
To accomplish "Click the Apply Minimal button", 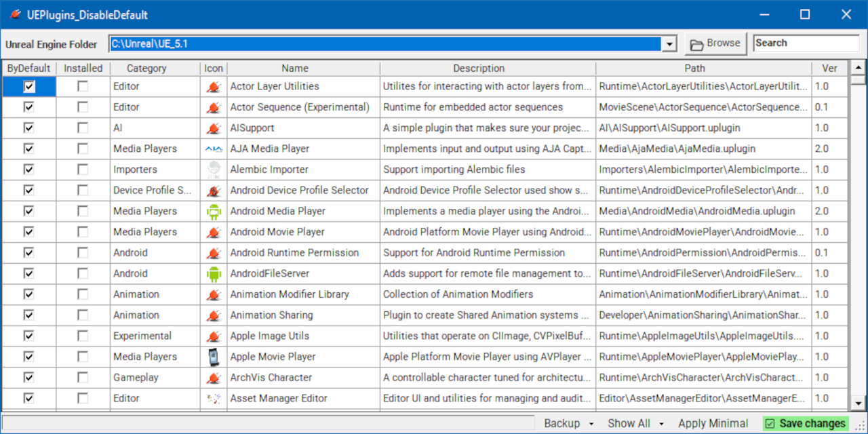I will 713,424.
